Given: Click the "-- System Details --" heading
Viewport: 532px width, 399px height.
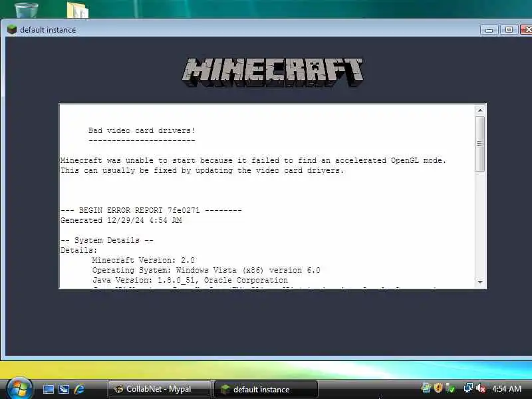Looking at the screenshot, I should point(107,240).
